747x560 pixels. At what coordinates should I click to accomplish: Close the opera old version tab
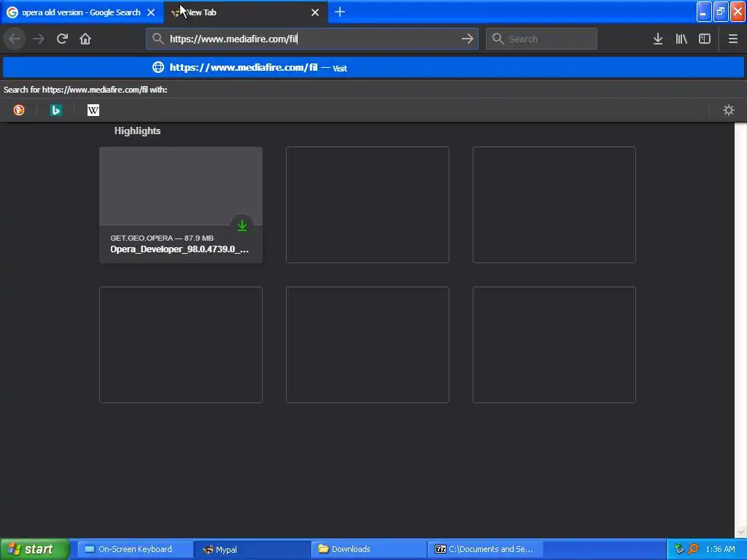click(x=151, y=12)
